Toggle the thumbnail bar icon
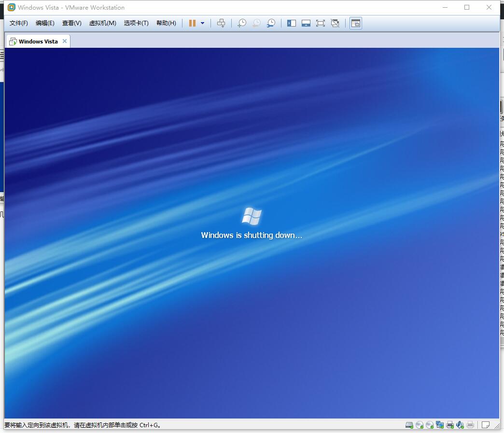Viewport: 504px width, 433px height. pos(306,23)
